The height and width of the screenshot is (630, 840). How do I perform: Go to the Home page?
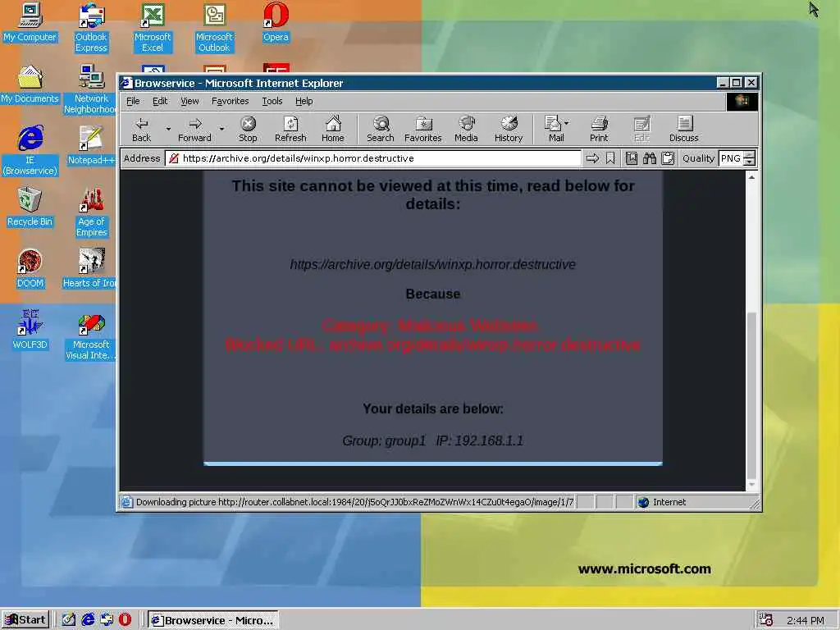(333, 129)
